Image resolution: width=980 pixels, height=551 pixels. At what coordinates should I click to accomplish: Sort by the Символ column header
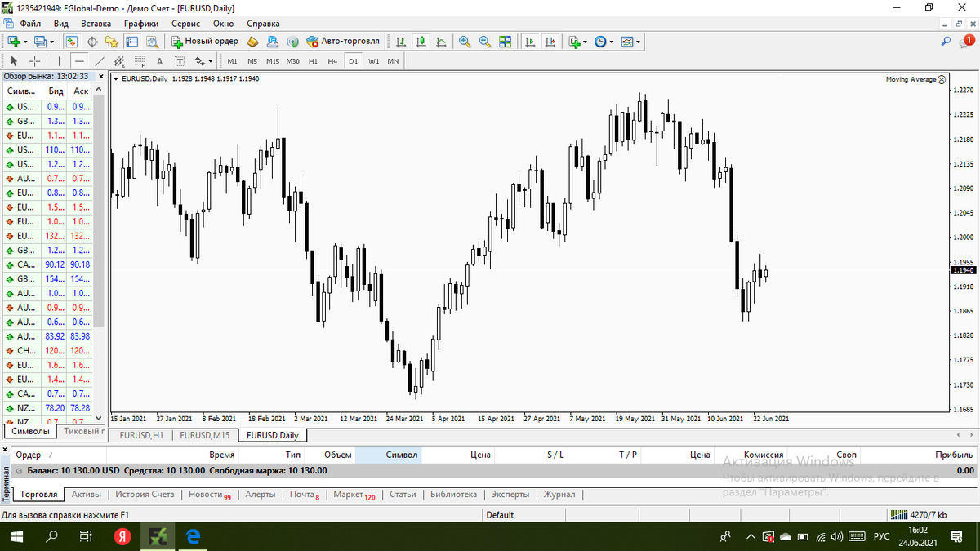point(401,455)
